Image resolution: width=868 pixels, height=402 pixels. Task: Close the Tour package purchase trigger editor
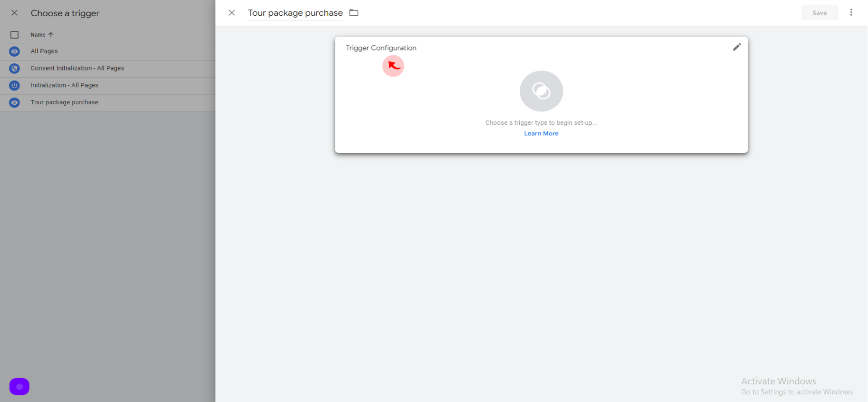(x=232, y=13)
